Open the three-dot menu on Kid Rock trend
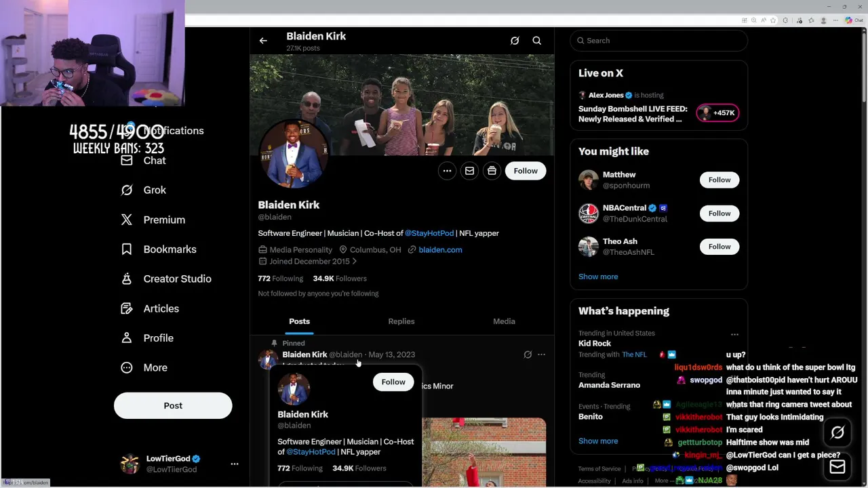 [x=734, y=334]
